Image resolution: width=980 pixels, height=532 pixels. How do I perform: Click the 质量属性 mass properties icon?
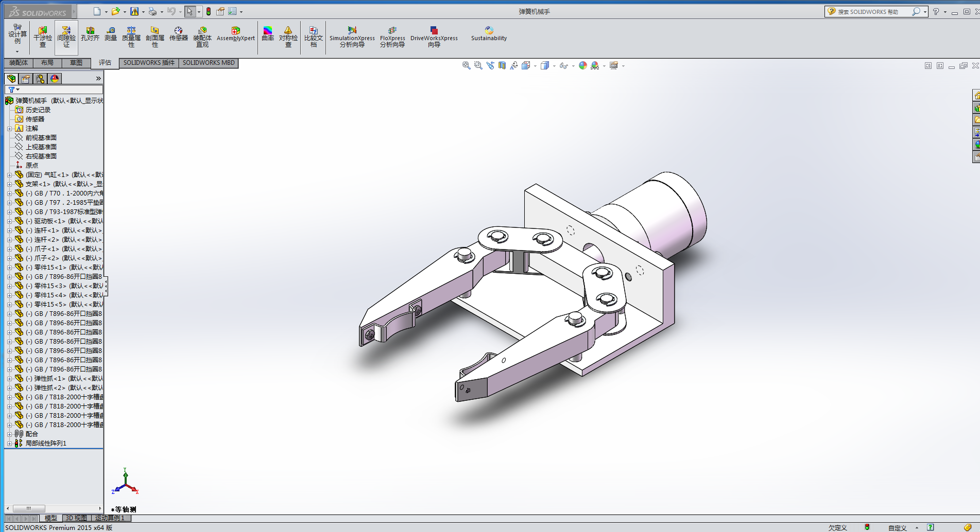coord(131,37)
